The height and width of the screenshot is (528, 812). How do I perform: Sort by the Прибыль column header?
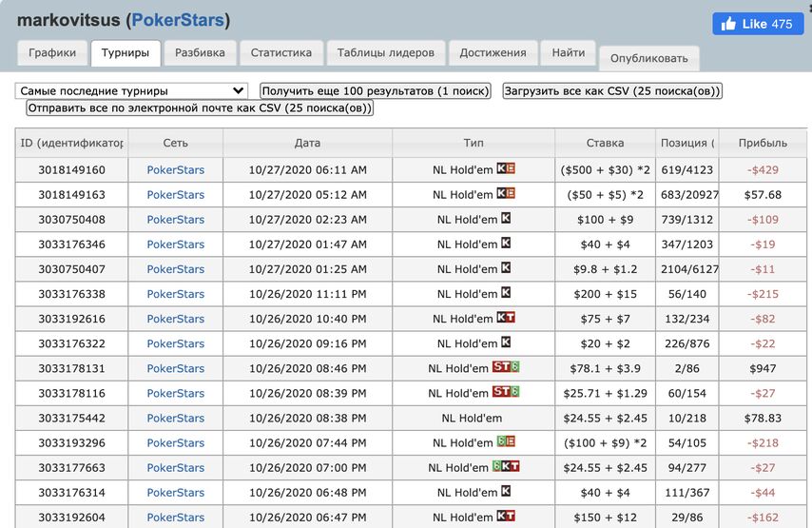pos(763,143)
